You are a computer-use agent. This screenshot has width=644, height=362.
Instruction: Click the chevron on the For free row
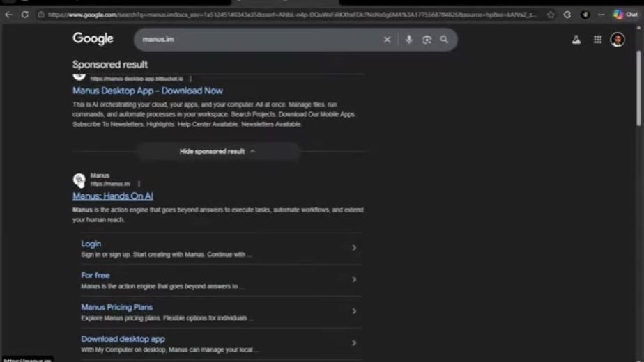pyautogui.click(x=353, y=279)
